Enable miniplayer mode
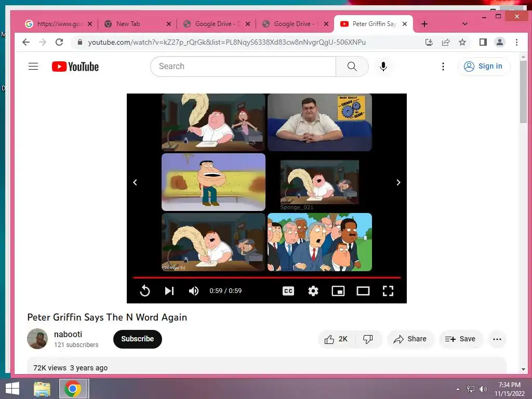Viewport: 532px width, 399px height. [x=338, y=291]
